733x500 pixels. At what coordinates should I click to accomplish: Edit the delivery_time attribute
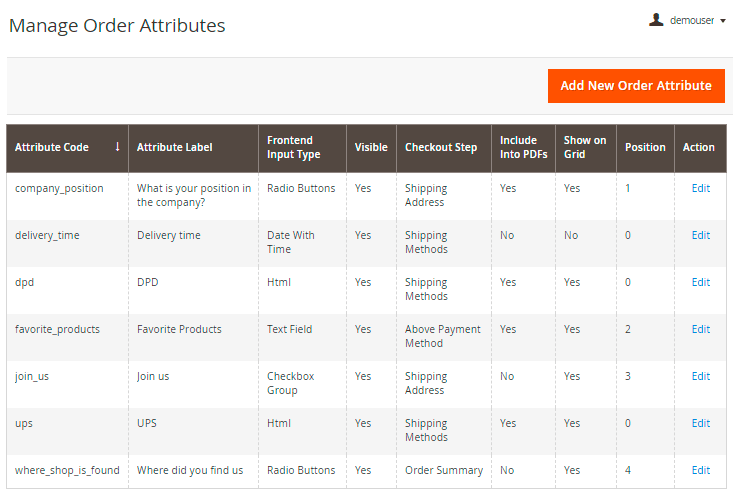(x=701, y=235)
